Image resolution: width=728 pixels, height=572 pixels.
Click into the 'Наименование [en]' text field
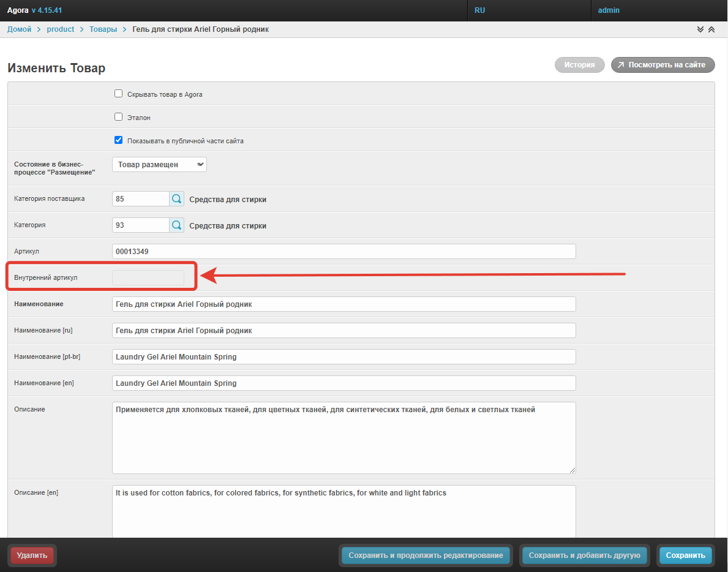[343, 383]
